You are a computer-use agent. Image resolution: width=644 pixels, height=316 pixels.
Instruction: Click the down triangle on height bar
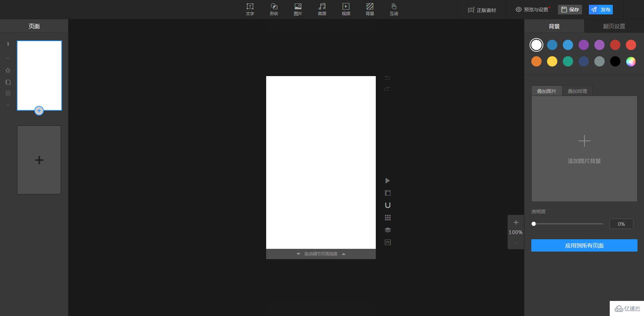(x=298, y=254)
